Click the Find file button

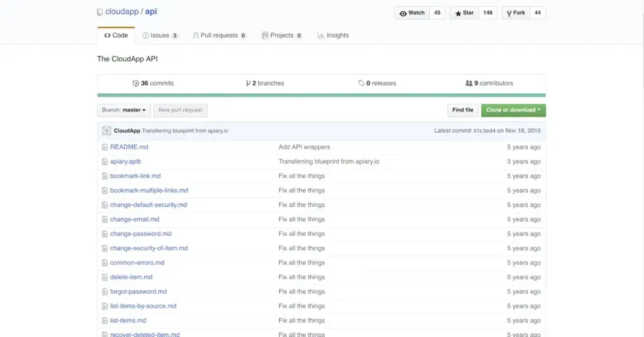click(463, 110)
